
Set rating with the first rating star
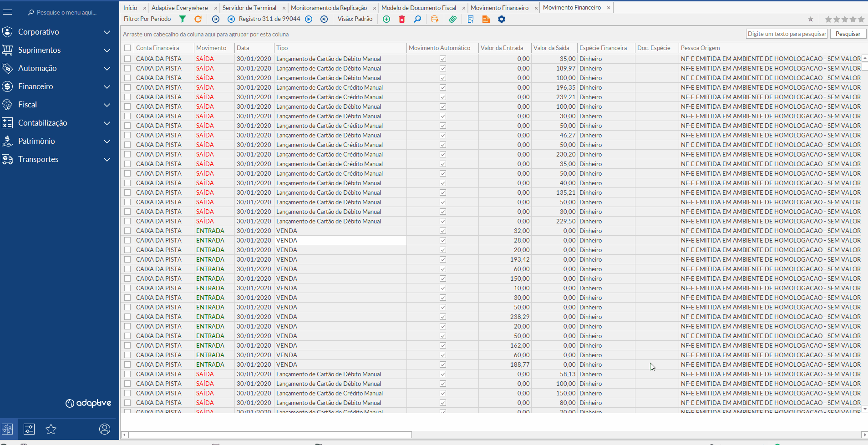click(x=828, y=19)
